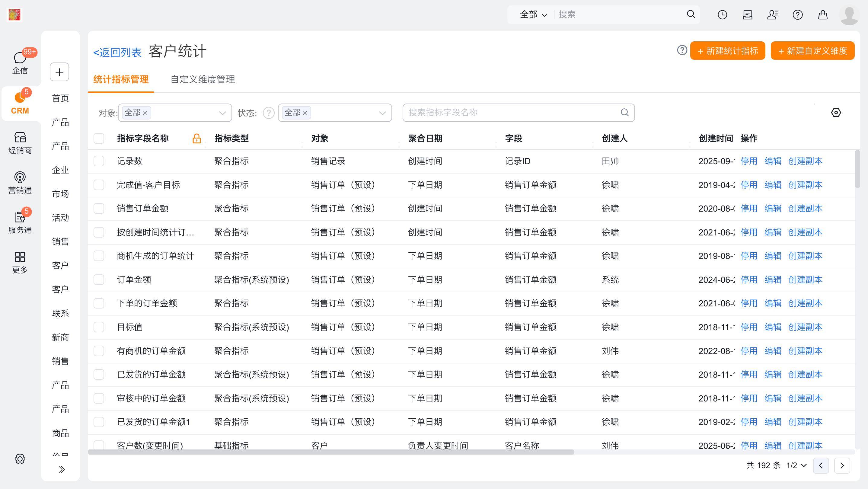Click the clock history icon in top bar
This screenshot has height=489, width=868.
pos(722,15)
